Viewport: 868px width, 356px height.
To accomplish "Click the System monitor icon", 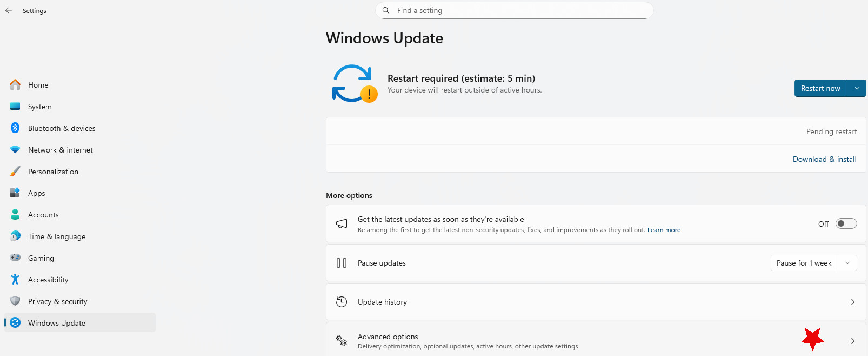I will point(15,107).
